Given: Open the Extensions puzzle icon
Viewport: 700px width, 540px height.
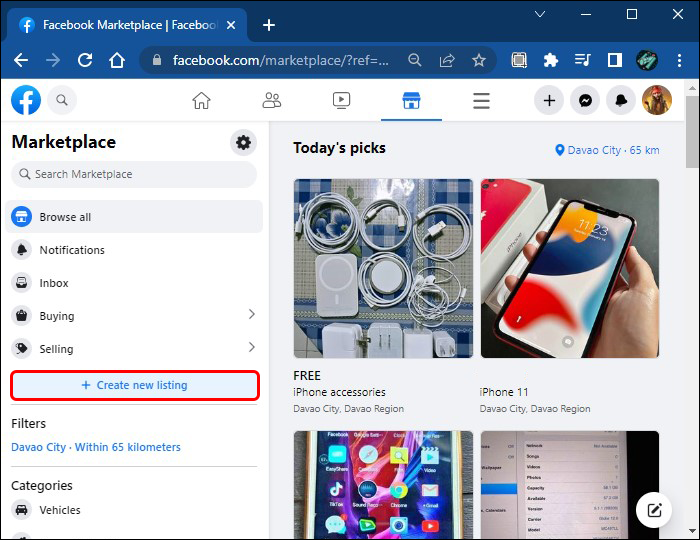Looking at the screenshot, I should click(551, 60).
